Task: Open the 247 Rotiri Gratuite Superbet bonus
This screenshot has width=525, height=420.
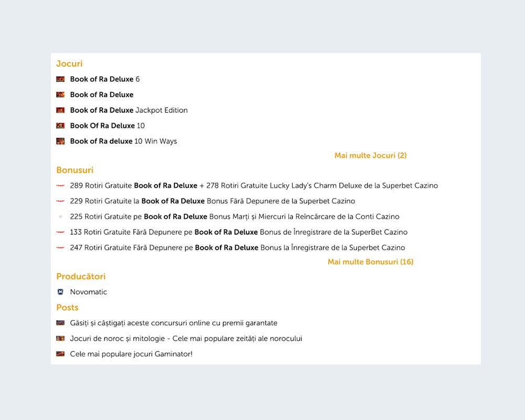Action: click(237, 248)
